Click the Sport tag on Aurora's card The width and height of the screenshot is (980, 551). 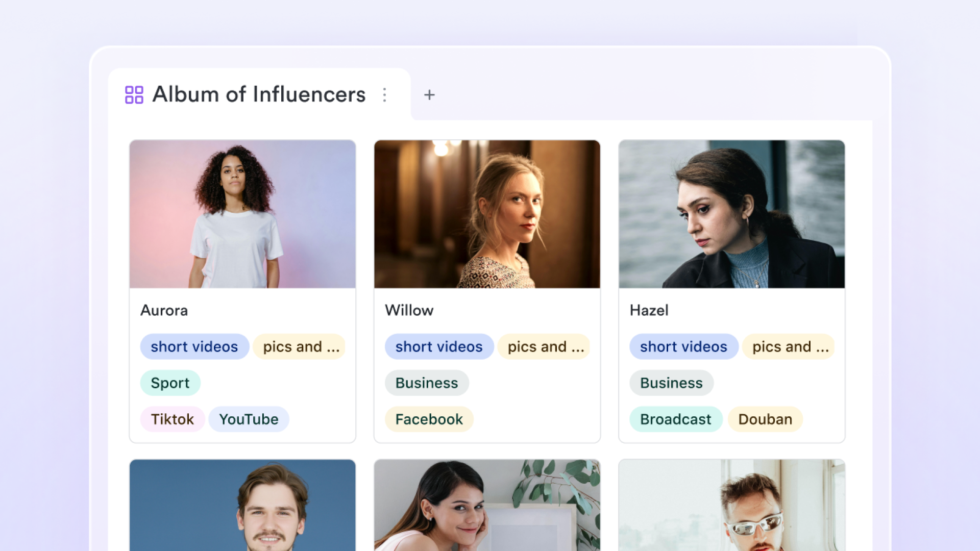[170, 383]
